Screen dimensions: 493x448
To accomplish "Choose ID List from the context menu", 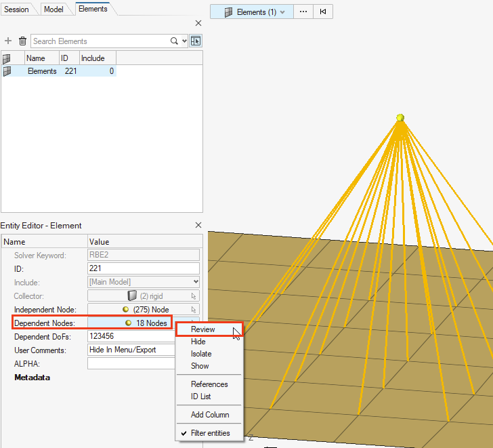I will pos(200,396).
